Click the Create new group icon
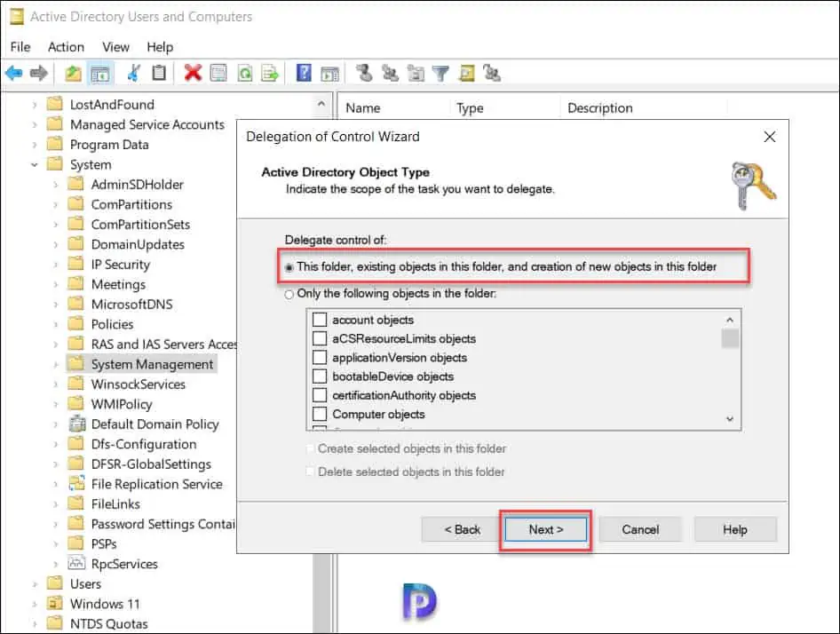The height and width of the screenshot is (634, 840). coord(390,73)
